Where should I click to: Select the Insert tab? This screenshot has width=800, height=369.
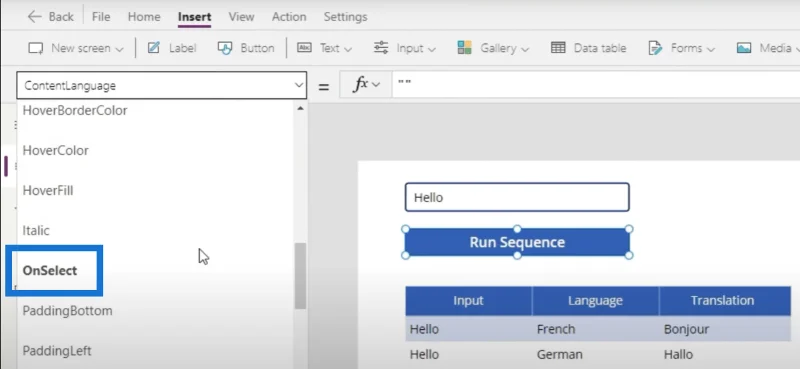pyautogui.click(x=194, y=17)
